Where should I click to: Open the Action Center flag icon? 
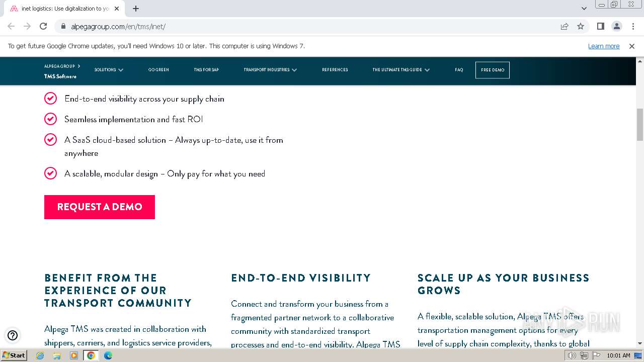(595, 355)
